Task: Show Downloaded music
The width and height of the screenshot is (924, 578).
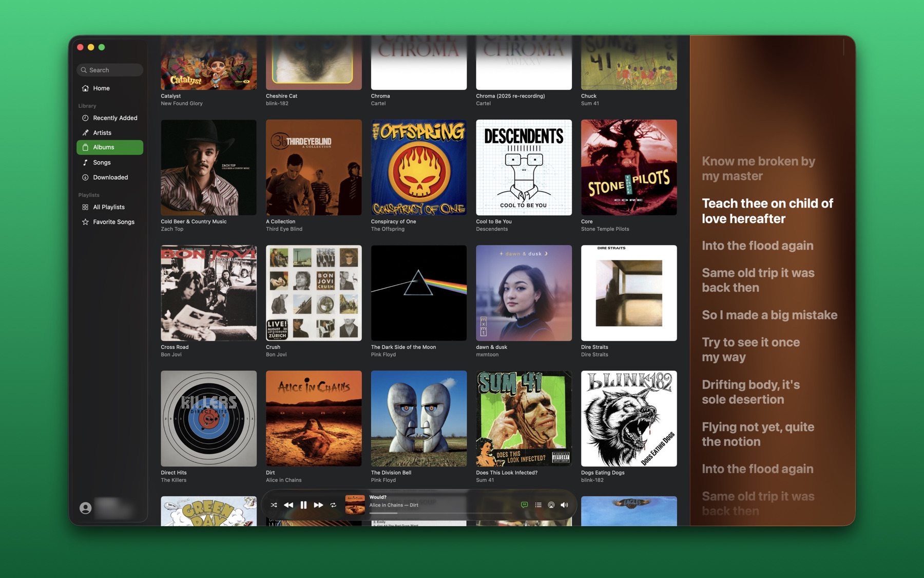Action: point(110,177)
